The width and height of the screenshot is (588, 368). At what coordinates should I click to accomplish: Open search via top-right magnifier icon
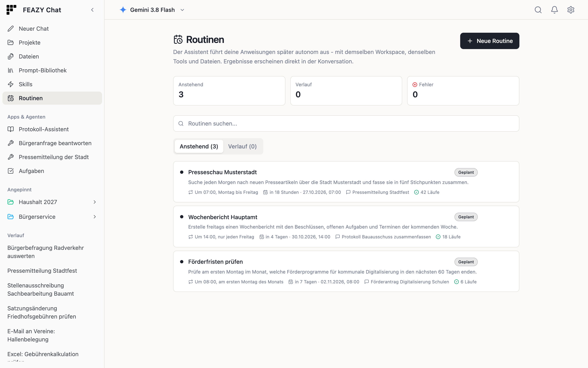point(538,10)
